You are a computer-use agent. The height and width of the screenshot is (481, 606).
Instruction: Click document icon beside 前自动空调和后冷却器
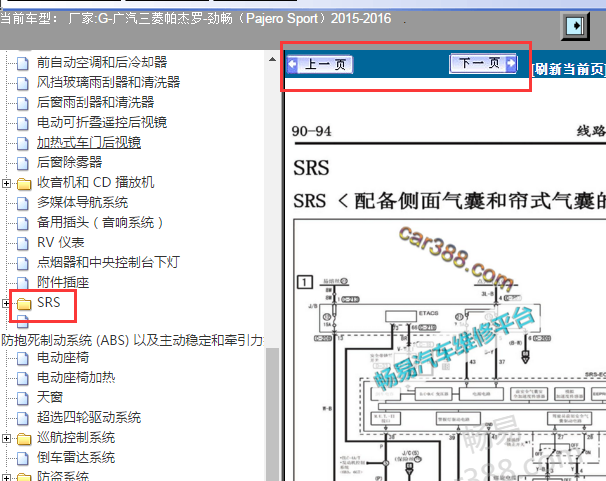pyautogui.click(x=23, y=63)
